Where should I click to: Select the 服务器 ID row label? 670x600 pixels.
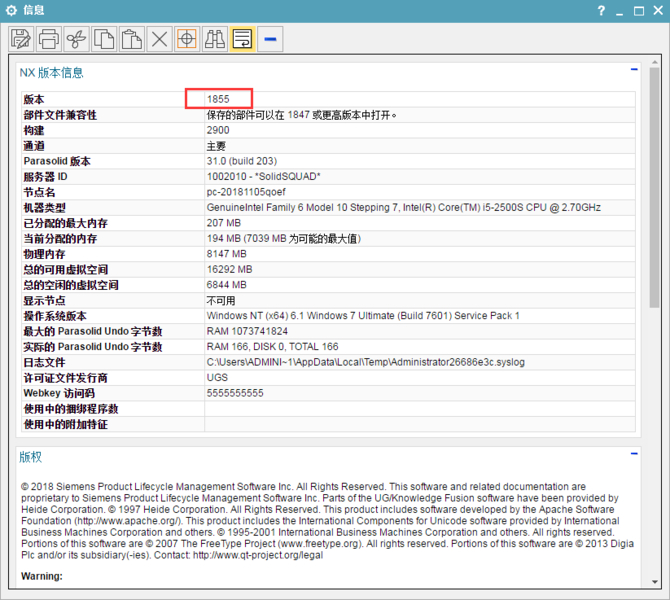[x=46, y=176]
